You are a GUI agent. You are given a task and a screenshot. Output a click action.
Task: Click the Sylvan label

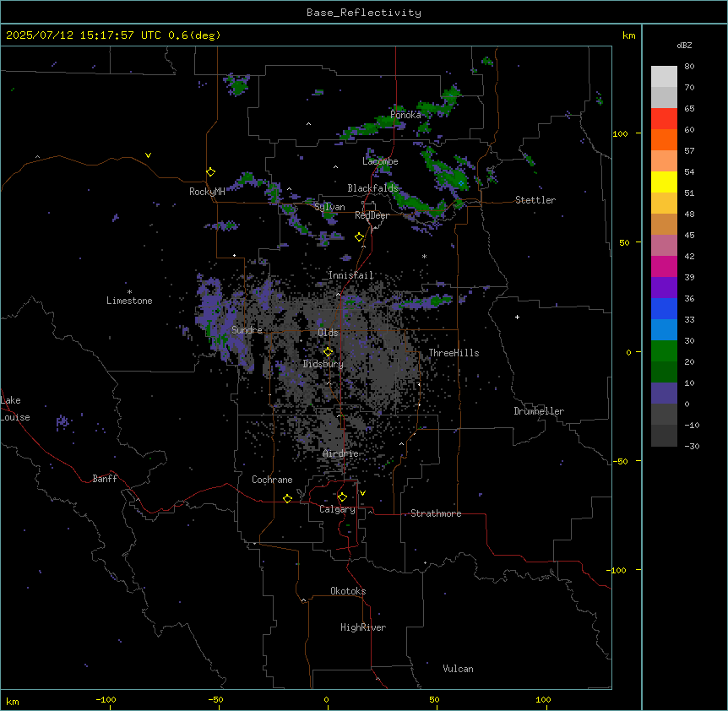(x=329, y=207)
